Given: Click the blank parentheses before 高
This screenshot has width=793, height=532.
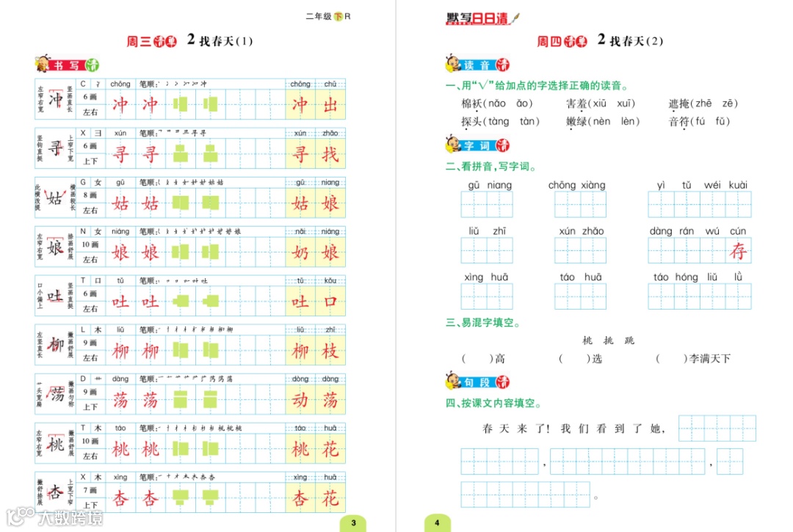Looking at the screenshot, I should [477, 359].
